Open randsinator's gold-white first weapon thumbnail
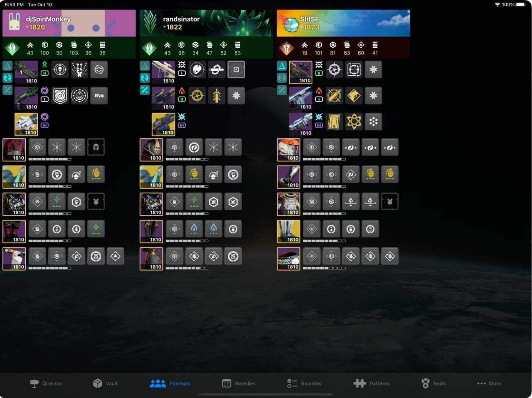Screen dimensions: 532x398 (163, 72)
